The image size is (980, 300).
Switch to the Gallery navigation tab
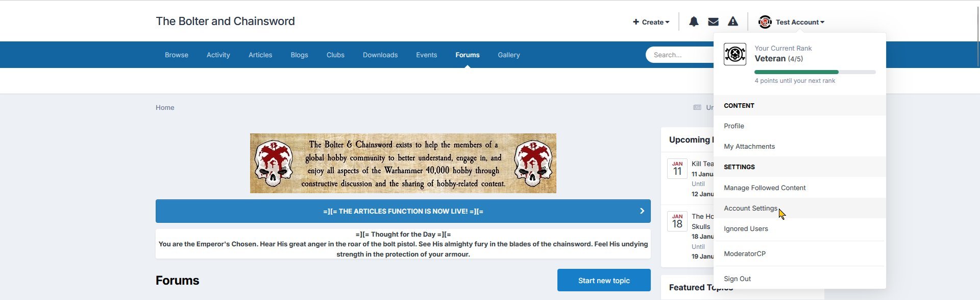[508, 55]
